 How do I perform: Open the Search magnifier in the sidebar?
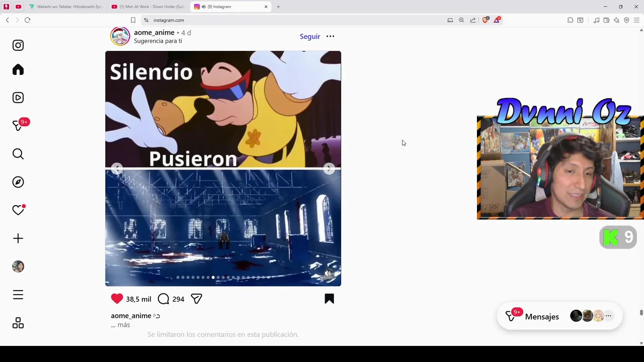point(18,154)
